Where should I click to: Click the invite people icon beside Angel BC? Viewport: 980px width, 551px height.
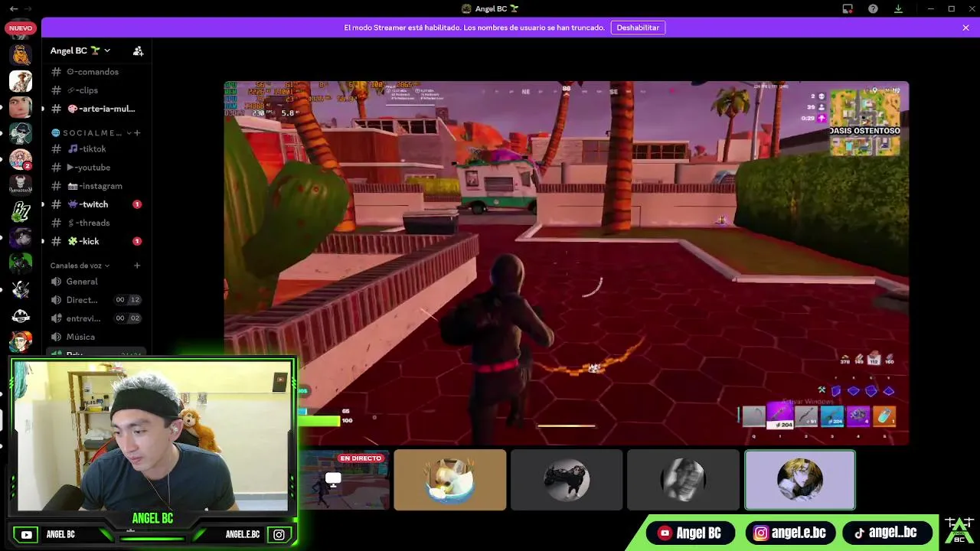click(x=138, y=51)
